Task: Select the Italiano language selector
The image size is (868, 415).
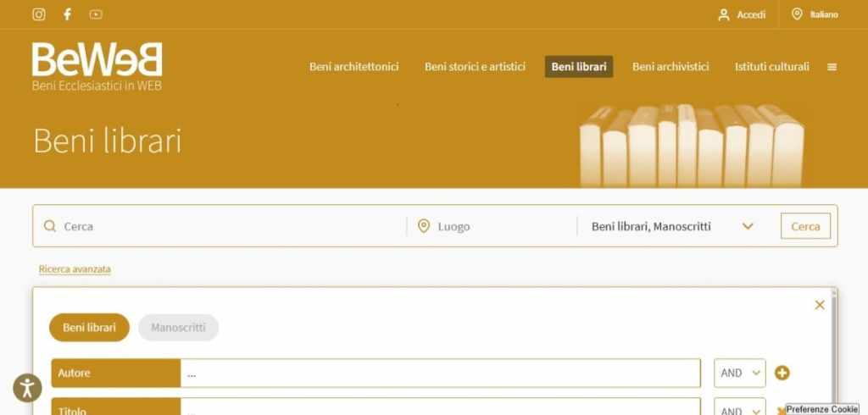Action: coord(815,14)
